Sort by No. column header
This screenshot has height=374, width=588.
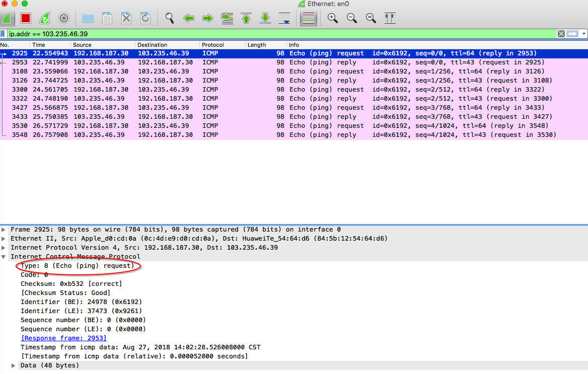tap(15, 45)
